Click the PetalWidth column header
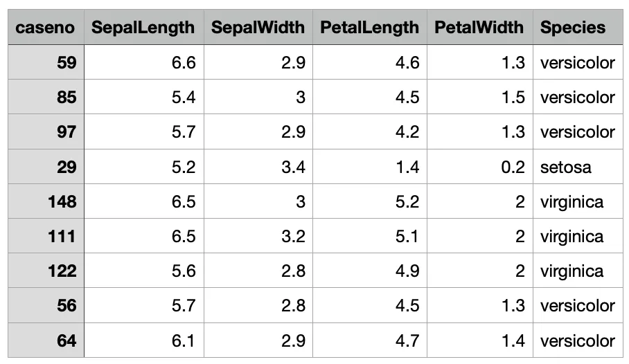The height and width of the screenshot is (364, 629). (x=479, y=28)
